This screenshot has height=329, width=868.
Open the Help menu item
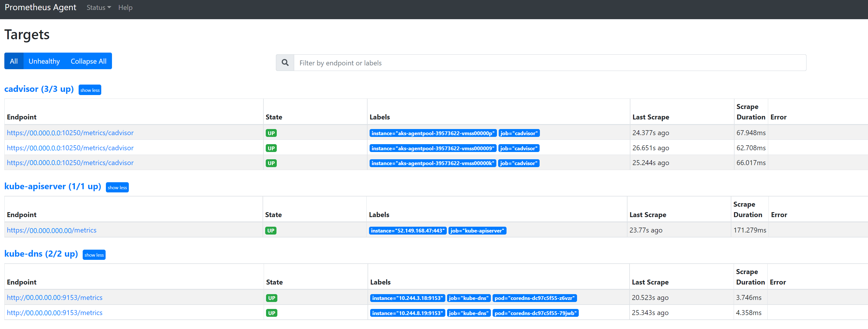point(125,8)
